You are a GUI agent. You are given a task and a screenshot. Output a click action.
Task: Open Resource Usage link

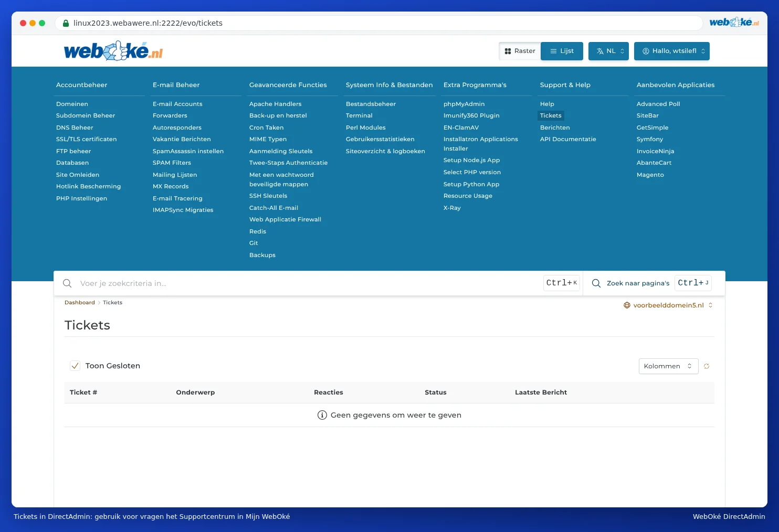[x=468, y=196]
